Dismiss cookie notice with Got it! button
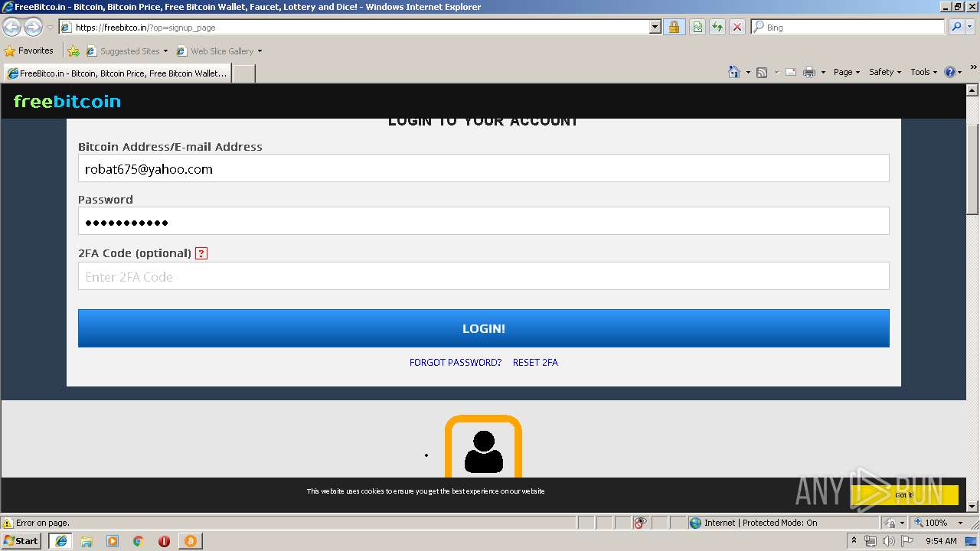 (904, 495)
